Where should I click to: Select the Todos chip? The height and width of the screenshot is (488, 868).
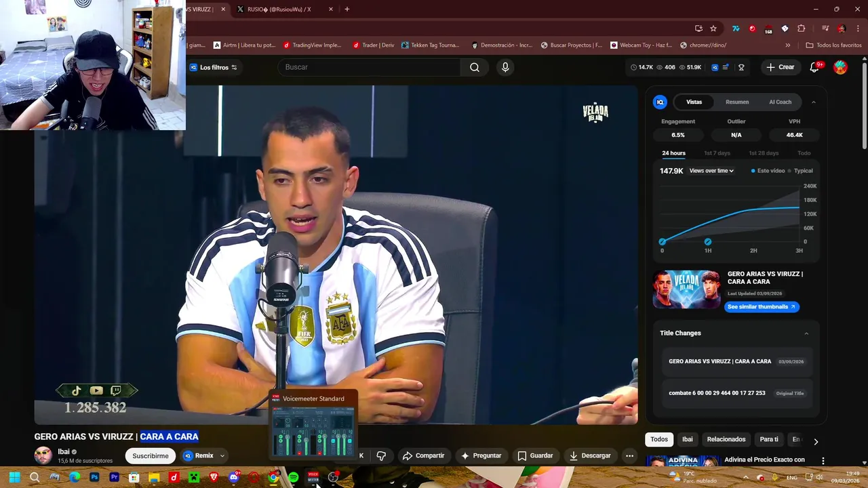(x=659, y=439)
